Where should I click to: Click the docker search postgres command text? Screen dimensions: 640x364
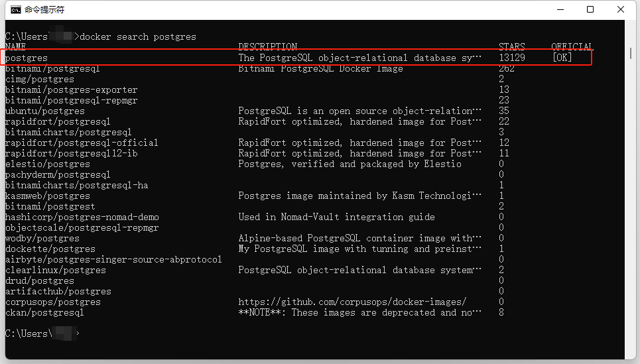click(138, 36)
